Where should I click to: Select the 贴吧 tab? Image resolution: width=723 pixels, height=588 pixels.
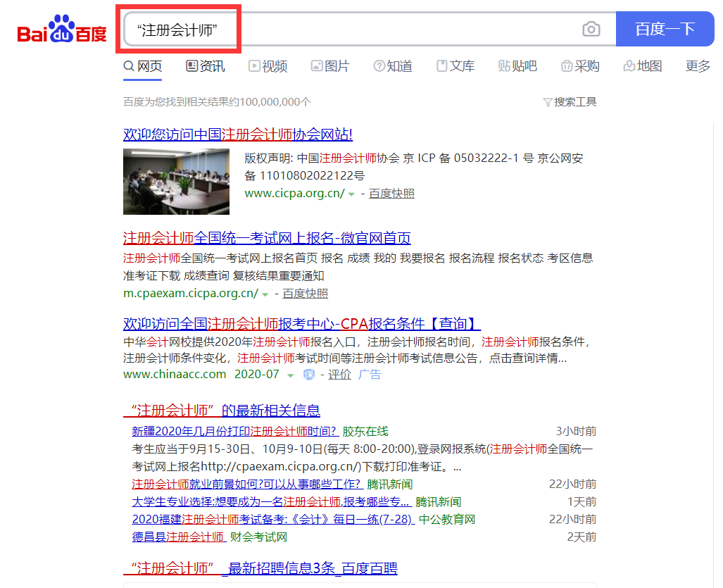517,66
